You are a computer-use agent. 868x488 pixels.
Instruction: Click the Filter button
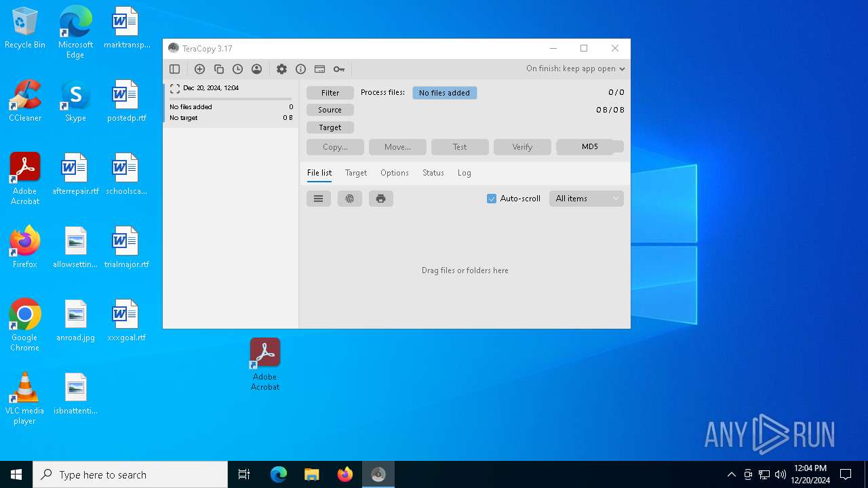pyautogui.click(x=330, y=93)
